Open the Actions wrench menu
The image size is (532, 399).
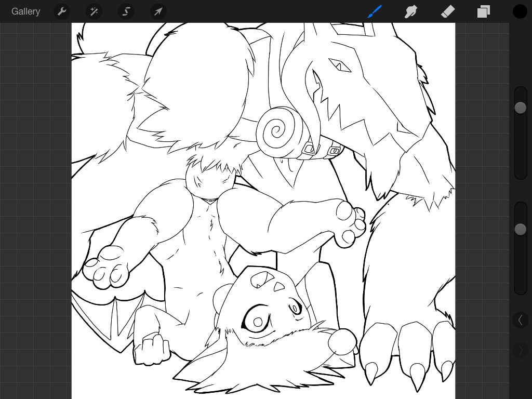(x=62, y=11)
